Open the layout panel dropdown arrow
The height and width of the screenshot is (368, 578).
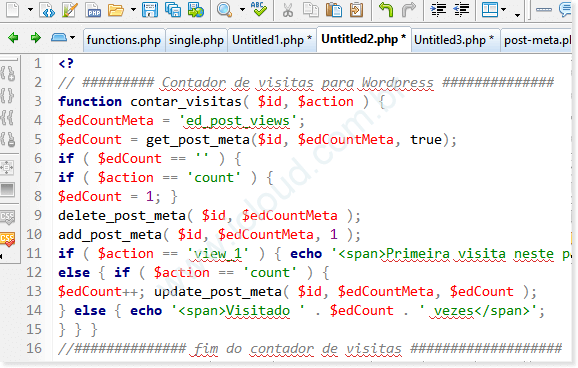(504, 10)
